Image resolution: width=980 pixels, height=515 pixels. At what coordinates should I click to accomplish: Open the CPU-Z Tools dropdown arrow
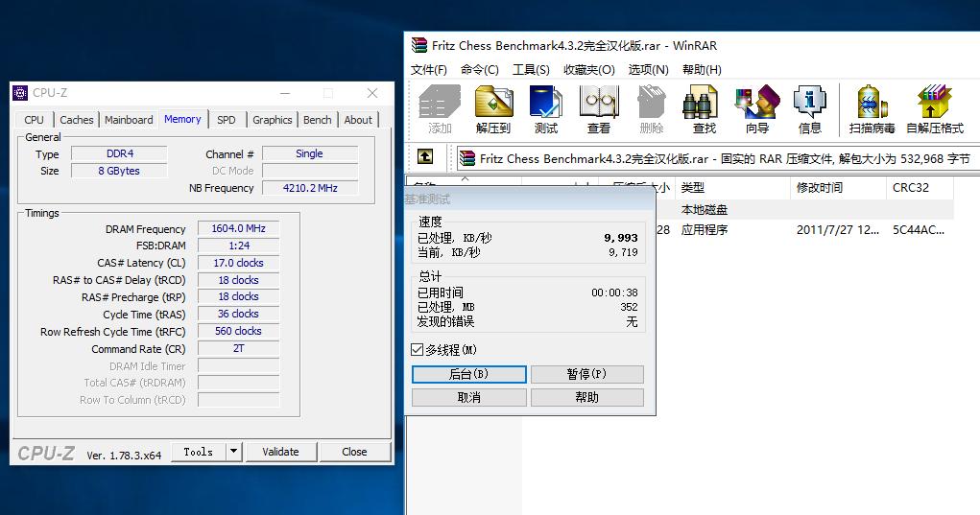click(234, 452)
